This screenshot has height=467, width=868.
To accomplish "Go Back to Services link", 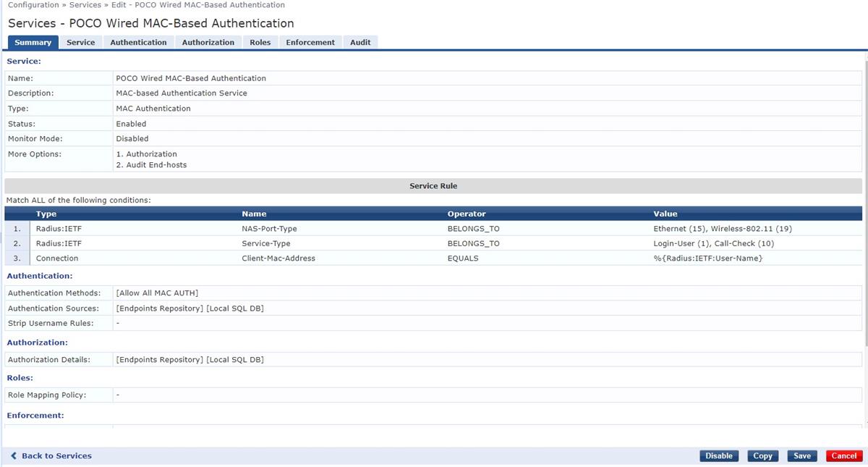I will tap(56, 456).
